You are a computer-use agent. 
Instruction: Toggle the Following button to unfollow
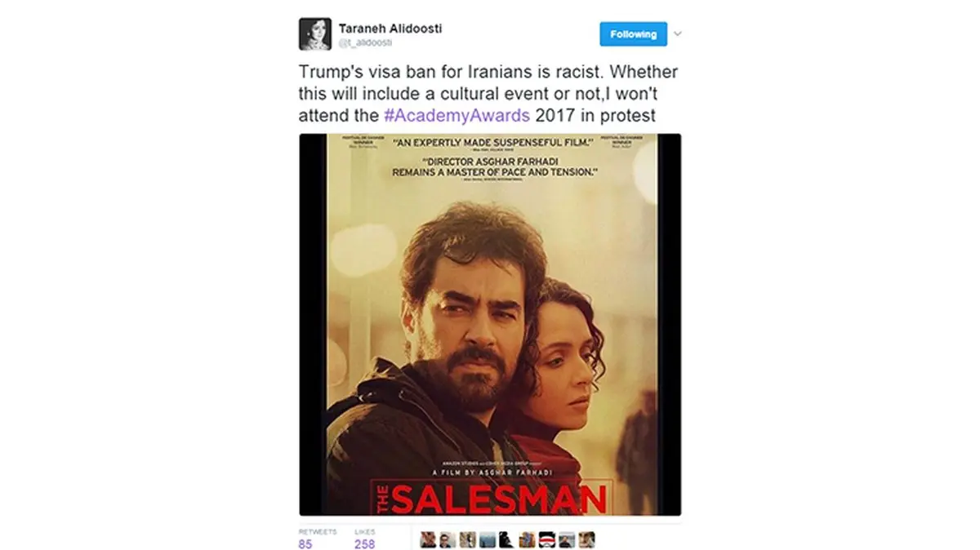[x=633, y=34]
